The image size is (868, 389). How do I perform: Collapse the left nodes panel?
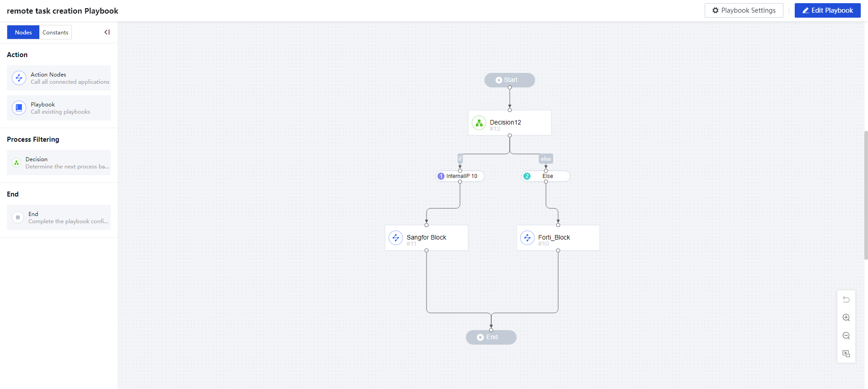point(107,32)
